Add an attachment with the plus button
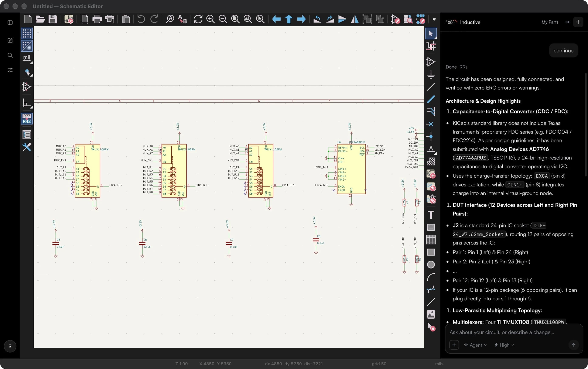 click(x=454, y=345)
